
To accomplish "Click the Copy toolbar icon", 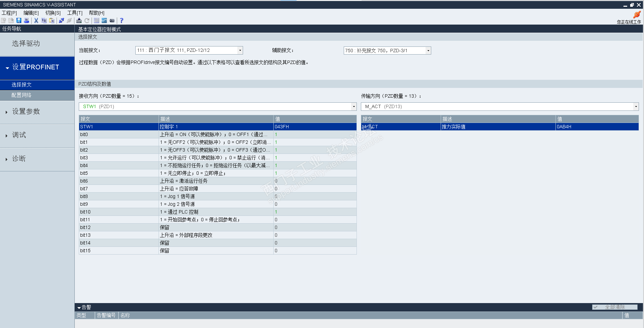I will [x=44, y=21].
